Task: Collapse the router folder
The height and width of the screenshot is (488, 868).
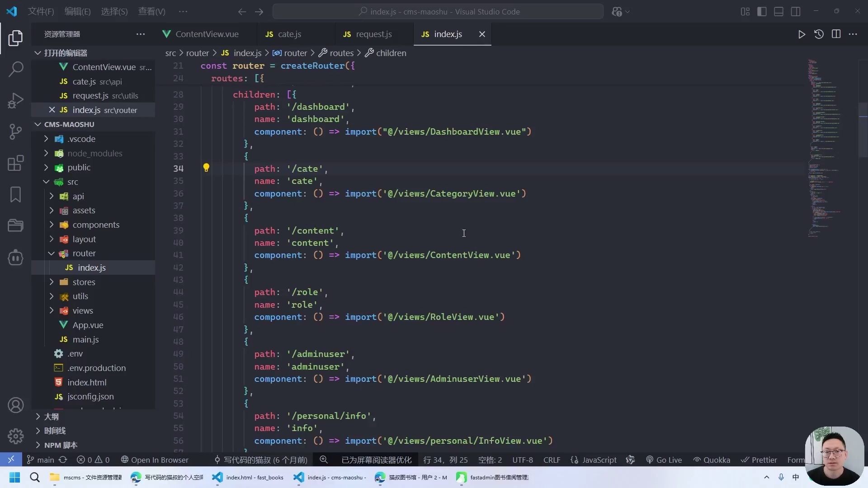Action: pyautogui.click(x=52, y=253)
